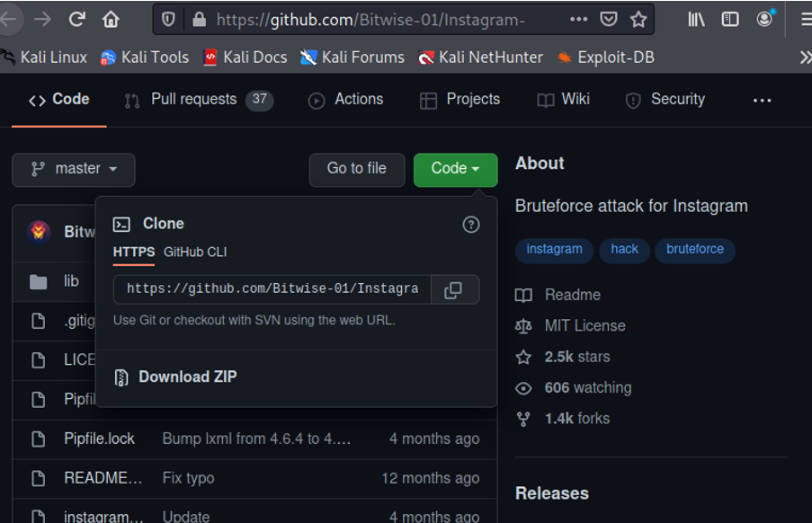The image size is (812, 523).
Task: Go forward in browser history
Action: click(x=42, y=20)
